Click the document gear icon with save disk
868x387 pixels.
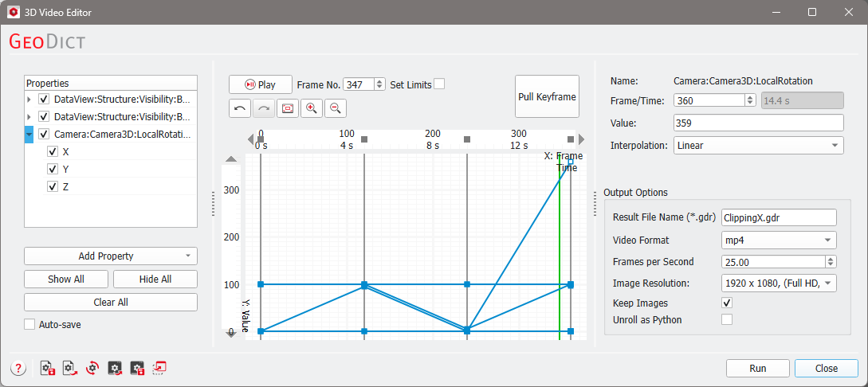(x=48, y=368)
